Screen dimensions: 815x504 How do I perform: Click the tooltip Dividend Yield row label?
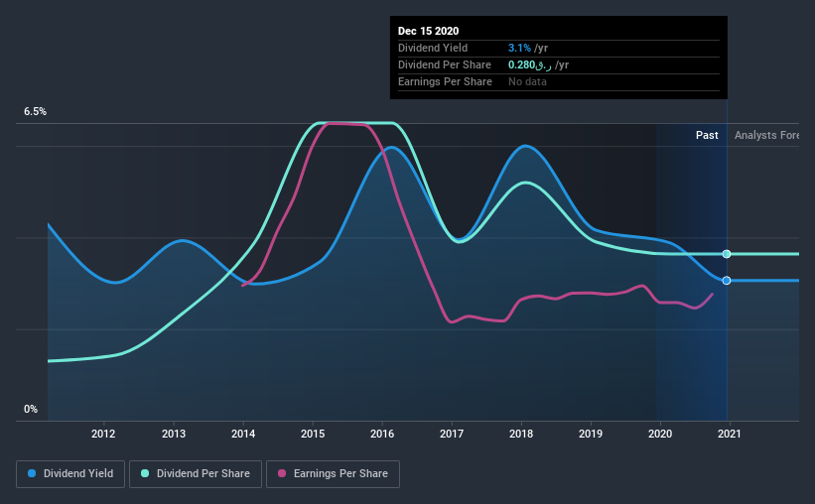coord(433,48)
